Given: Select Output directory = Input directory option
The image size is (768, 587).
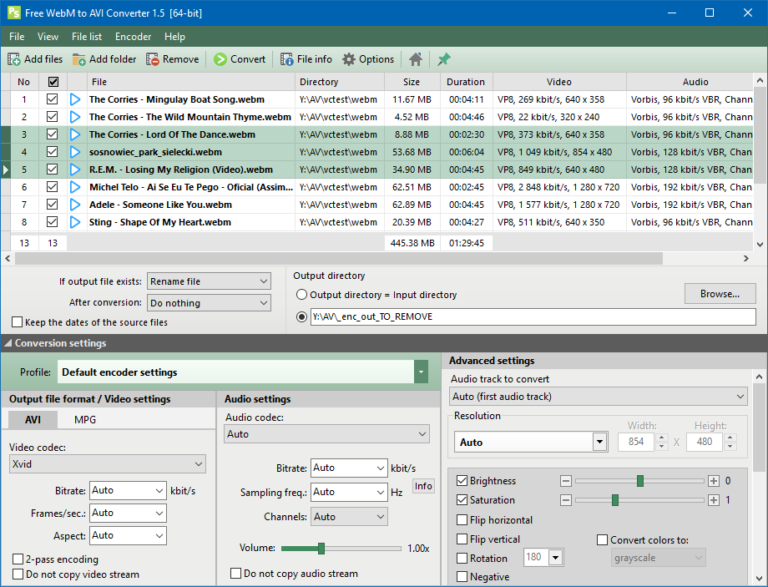Looking at the screenshot, I should tap(301, 295).
